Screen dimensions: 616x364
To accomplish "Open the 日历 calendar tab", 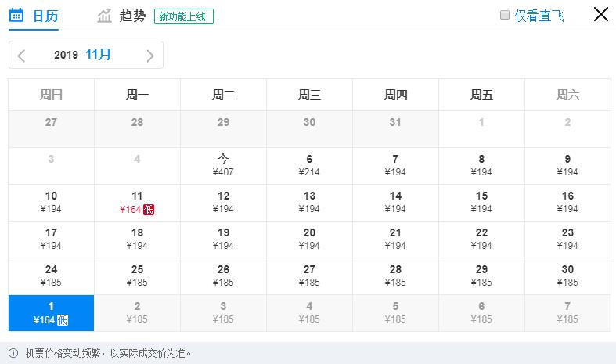I will pos(34,16).
